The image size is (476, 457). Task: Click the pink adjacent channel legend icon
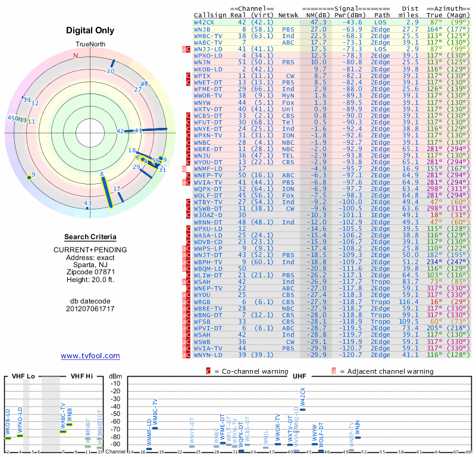(x=334, y=371)
